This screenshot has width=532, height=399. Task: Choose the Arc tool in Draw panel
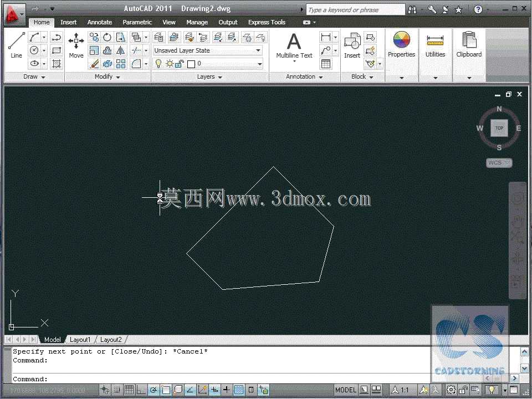[x=34, y=37]
